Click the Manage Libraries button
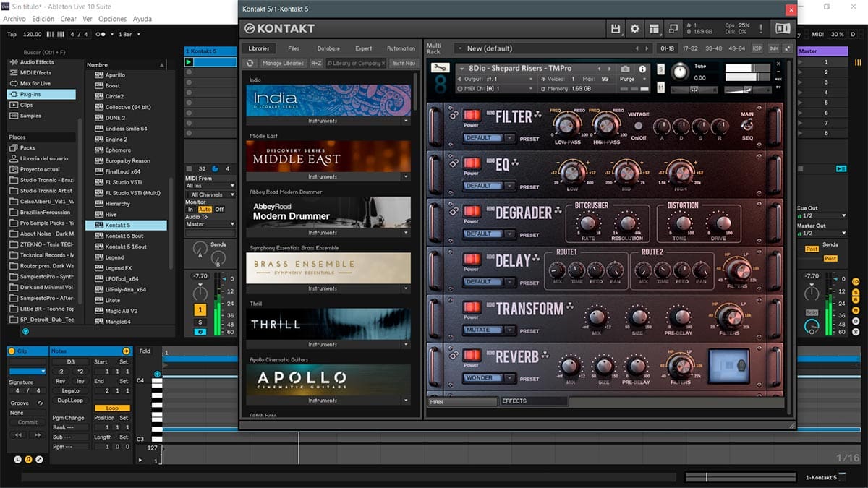Image resolution: width=868 pixels, height=488 pixels. 283,63
